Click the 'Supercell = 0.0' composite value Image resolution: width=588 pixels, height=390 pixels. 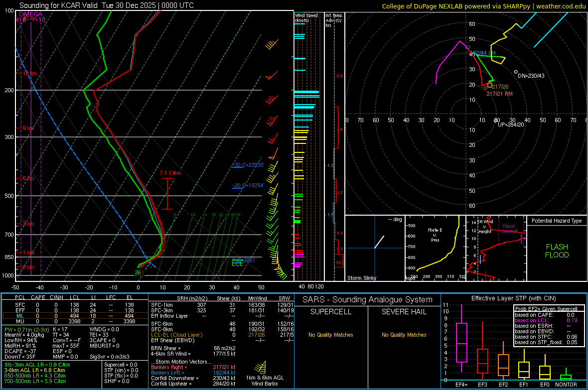pos(121,365)
